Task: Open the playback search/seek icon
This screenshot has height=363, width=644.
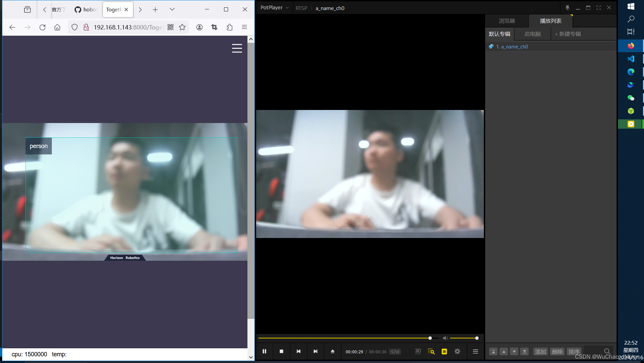Action: [431, 351]
